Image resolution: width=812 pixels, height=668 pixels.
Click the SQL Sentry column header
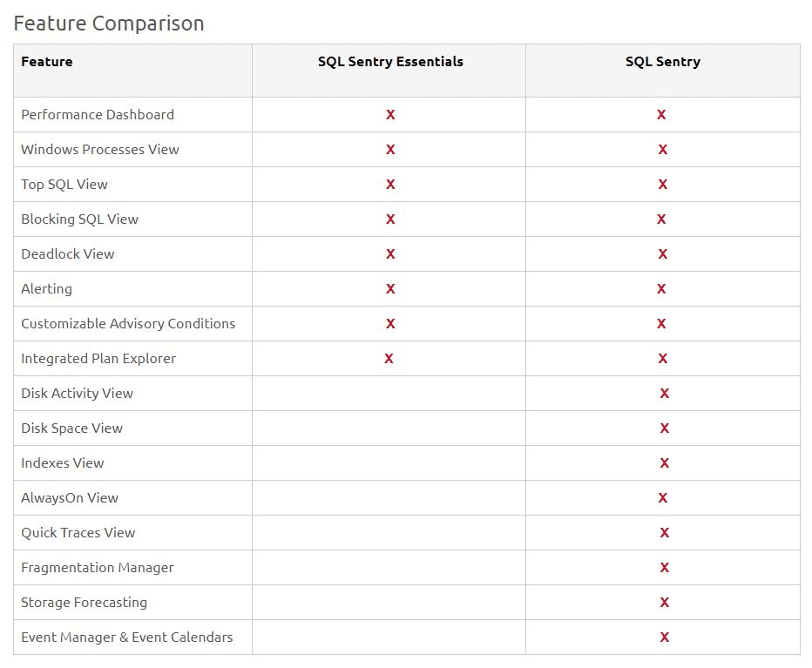point(662,62)
